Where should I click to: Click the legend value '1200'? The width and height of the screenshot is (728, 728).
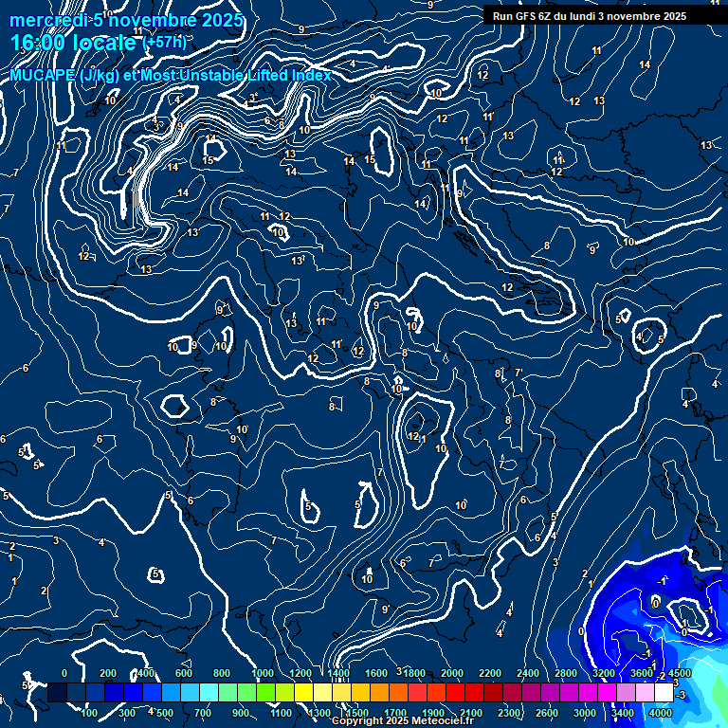tap(300, 673)
